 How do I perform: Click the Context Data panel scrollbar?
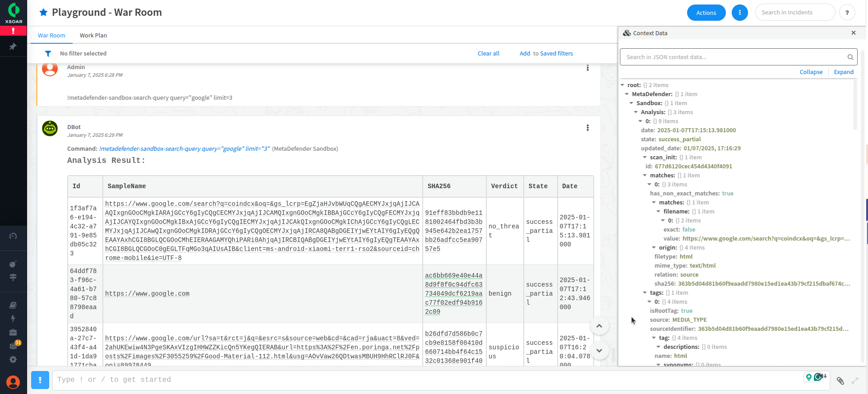(855, 106)
